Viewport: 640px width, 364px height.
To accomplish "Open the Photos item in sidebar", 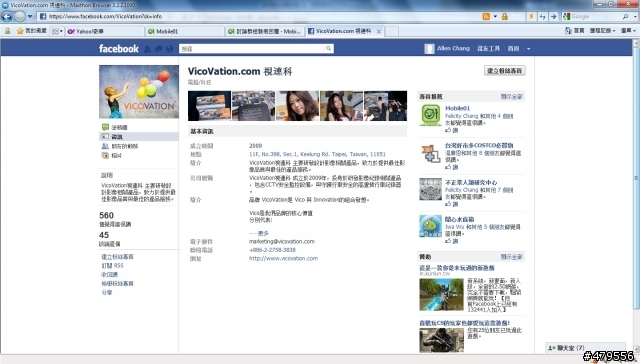I will click(x=112, y=155).
